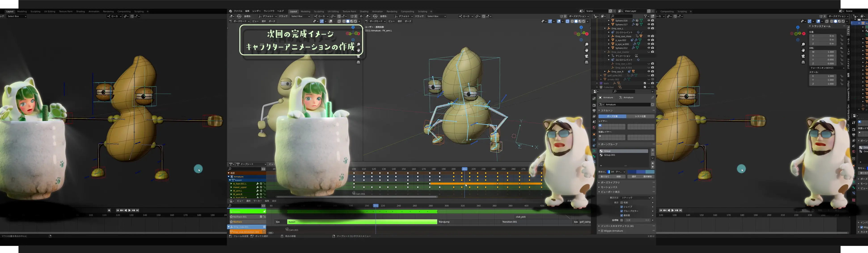The image size is (868, 253).
Task: Switch to the Shading workspace tab
Action: tap(364, 11)
